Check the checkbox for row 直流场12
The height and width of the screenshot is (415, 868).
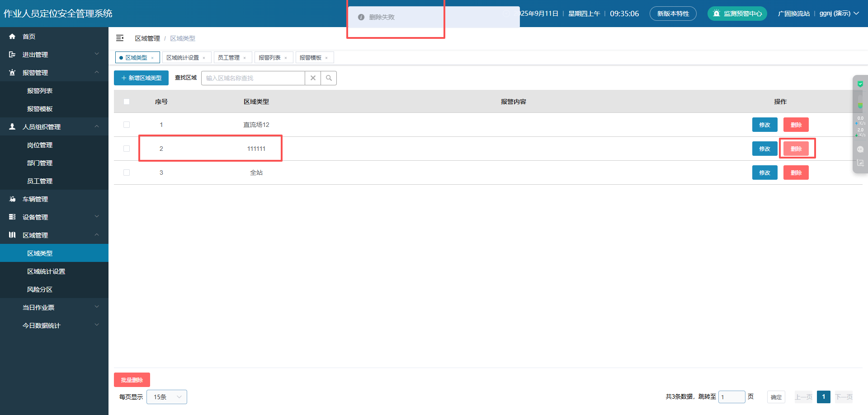click(127, 125)
